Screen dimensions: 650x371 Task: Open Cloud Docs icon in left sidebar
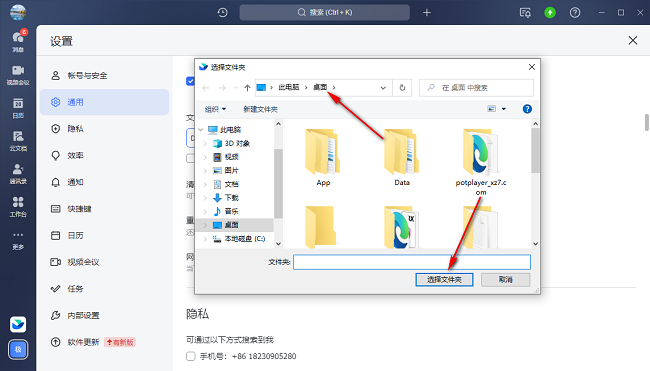coord(18,141)
